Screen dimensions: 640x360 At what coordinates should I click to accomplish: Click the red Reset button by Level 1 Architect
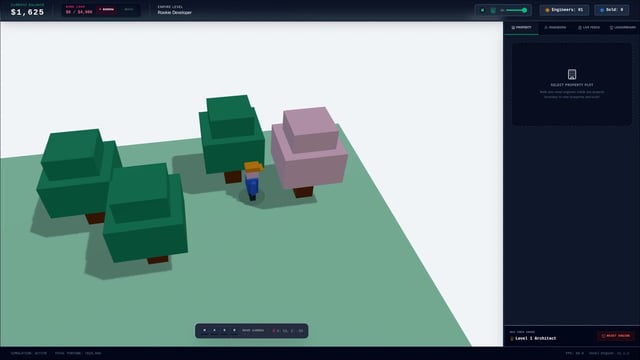click(616, 336)
